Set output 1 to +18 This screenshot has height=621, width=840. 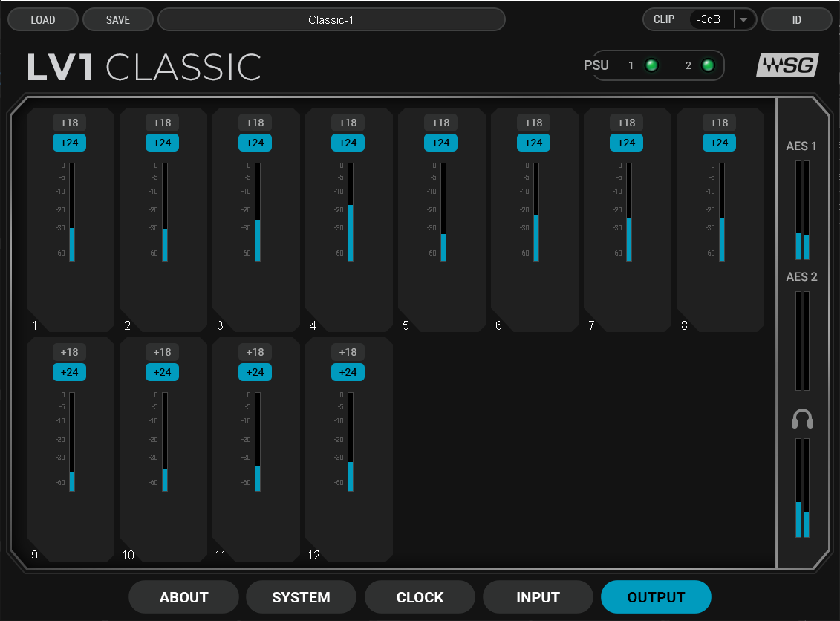(x=70, y=123)
